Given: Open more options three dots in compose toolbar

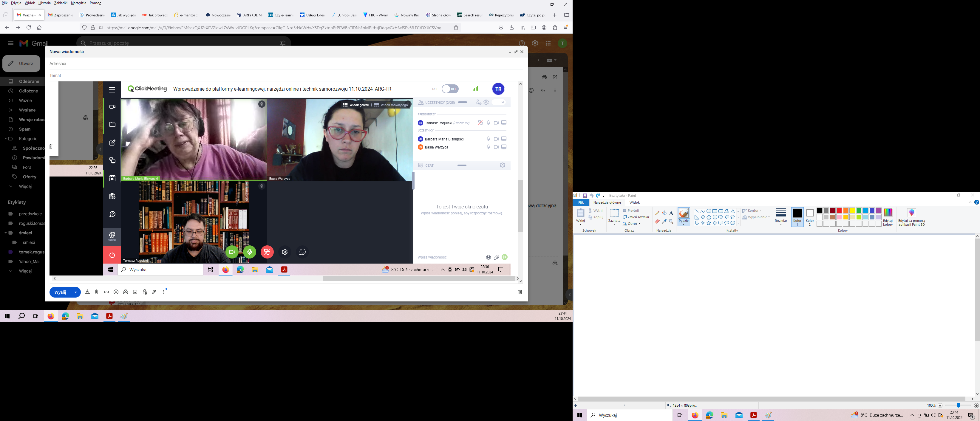Looking at the screenshot, I should 164,292.
